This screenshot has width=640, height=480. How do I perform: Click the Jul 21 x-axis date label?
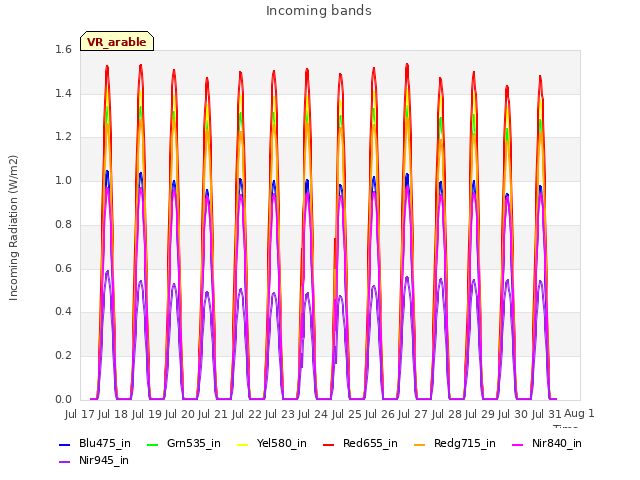213,415
